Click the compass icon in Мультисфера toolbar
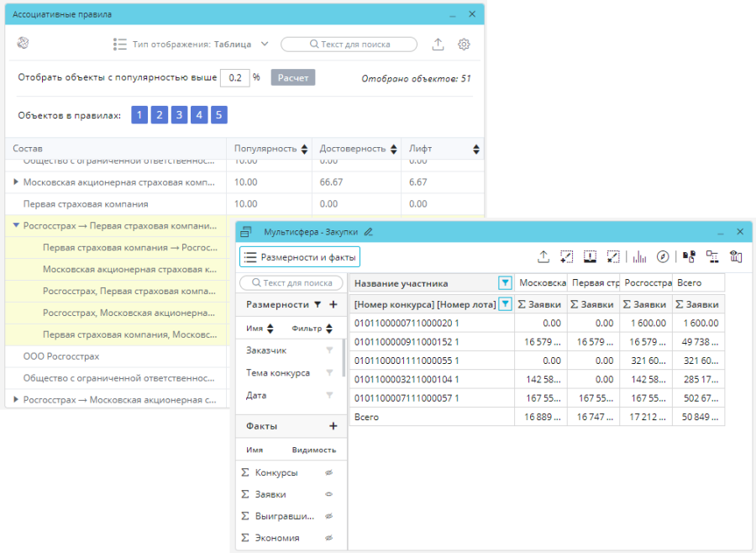This screenshot has width=756, height=553. point(663,257)
